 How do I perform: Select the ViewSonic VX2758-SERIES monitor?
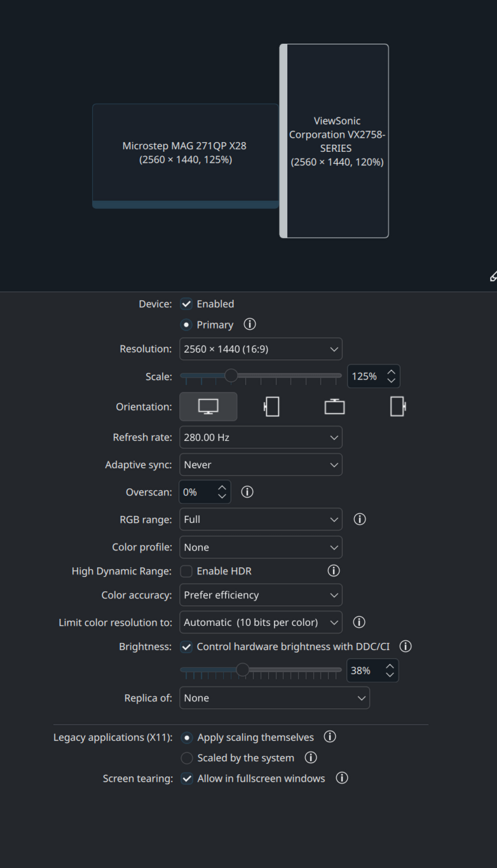[334, 141]
